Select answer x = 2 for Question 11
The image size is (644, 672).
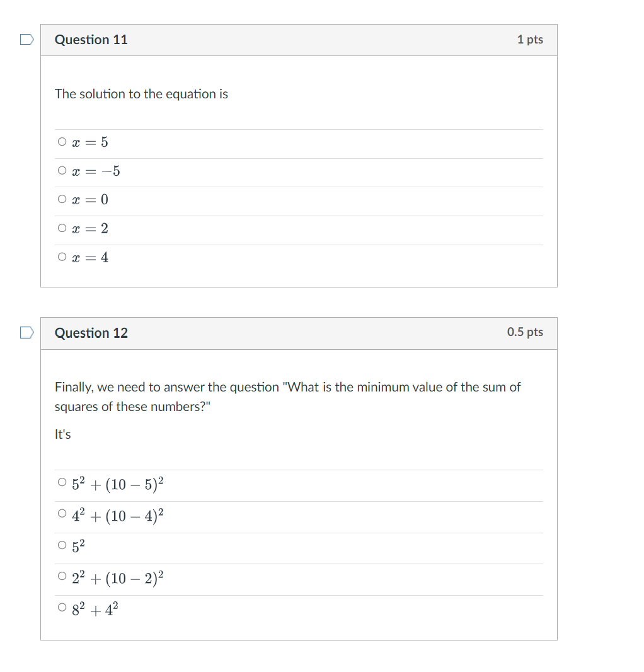(61, 228)
